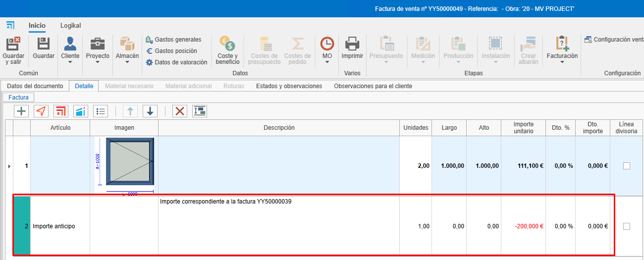The image size is (644, 260).
Task: Click the blue chart toolbar icon
Action: coord(80,111)
